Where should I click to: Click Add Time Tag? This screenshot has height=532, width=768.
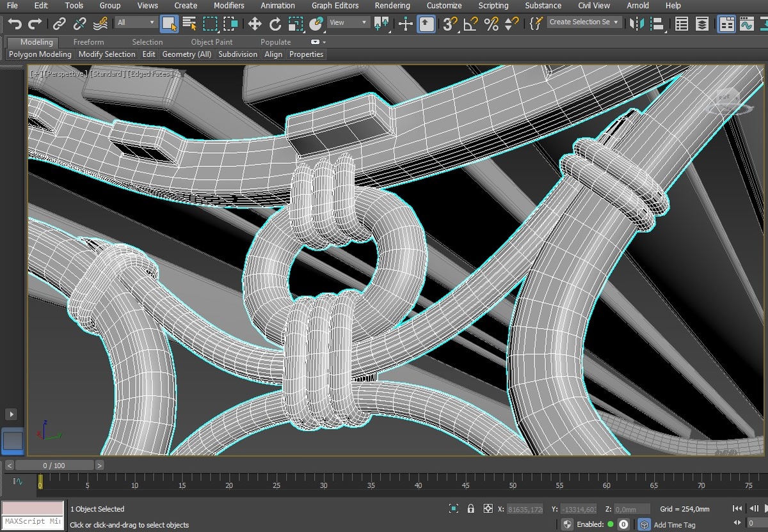674,525
